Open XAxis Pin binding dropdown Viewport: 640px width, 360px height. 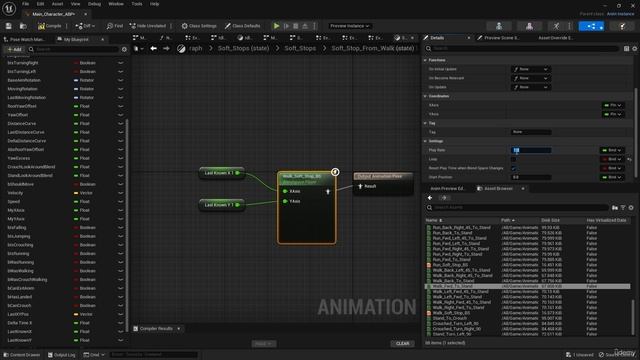pos(613,105)
